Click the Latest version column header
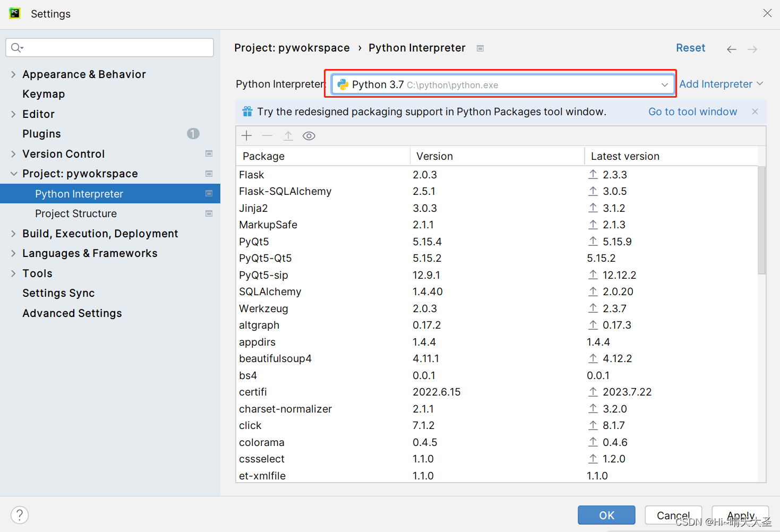 coord(671,156)
